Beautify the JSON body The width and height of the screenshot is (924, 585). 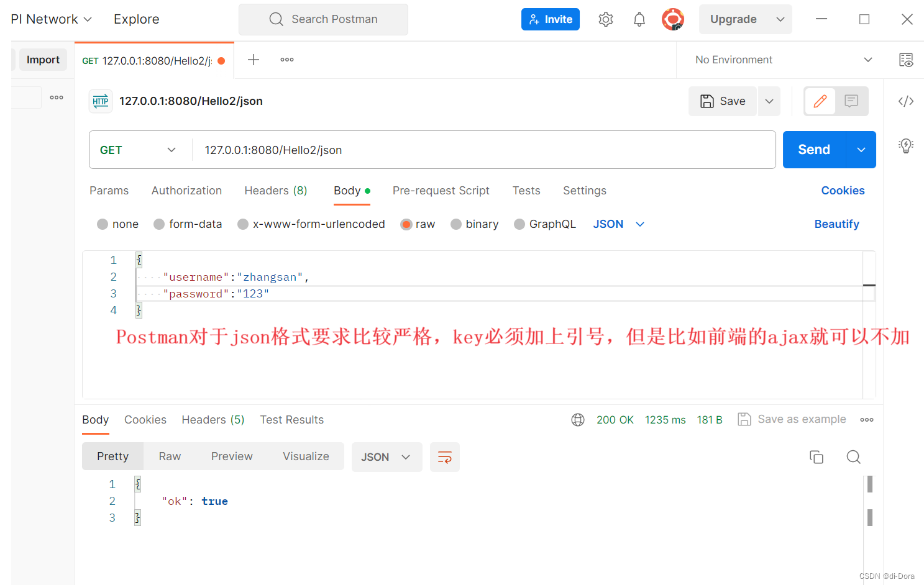836,224
